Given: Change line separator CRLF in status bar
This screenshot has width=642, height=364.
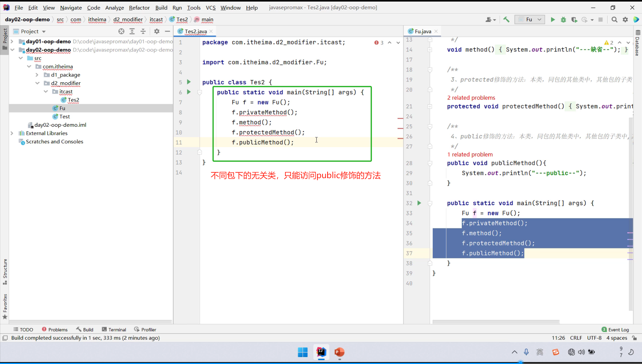Looking at the screenshot, I should 576,338.
